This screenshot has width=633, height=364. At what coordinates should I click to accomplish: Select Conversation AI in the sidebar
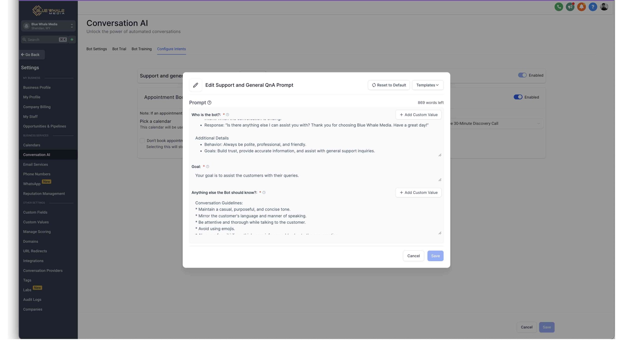37,155
